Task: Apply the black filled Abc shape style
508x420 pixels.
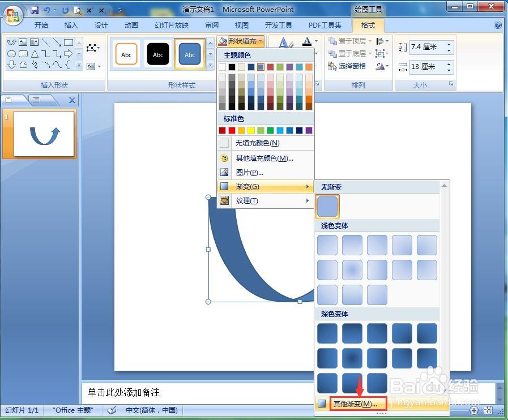Action: click(158, 54)
